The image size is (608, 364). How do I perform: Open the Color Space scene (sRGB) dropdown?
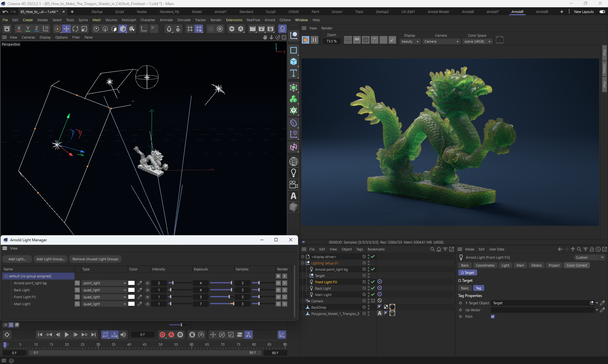(477, 41)
